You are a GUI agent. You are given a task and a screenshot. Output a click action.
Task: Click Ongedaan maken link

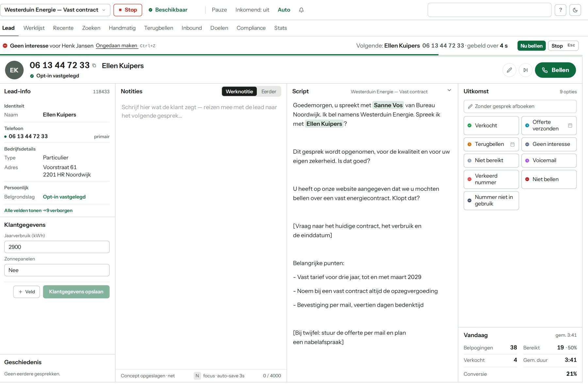pyautogui.click(x=117, y=46)
